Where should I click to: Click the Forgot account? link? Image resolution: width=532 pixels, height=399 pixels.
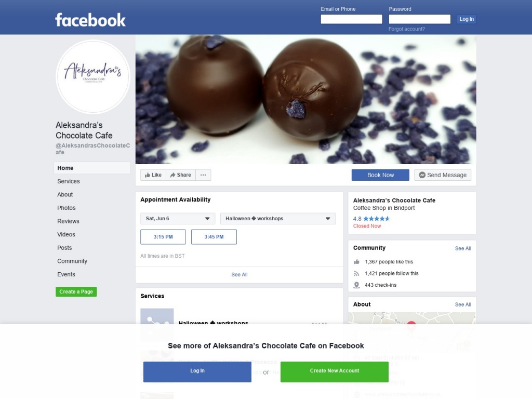point(406,29)
